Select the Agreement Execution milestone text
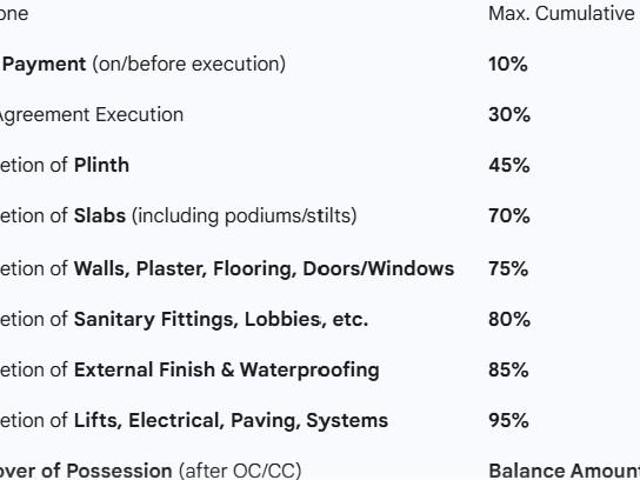640x480 pixels. [x=91, y=115]
